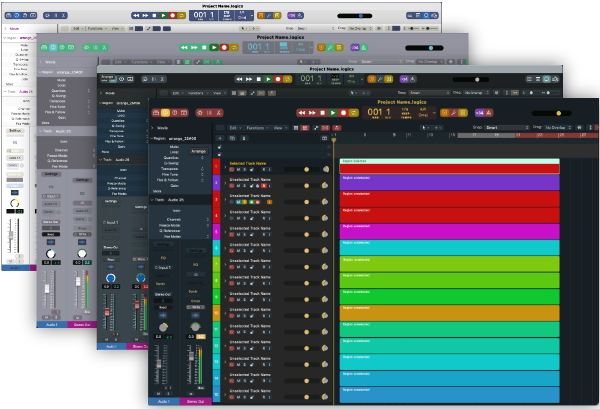Stop playback in the front window
Image resolution: width=600 pixels, height=409 pixels.
pos(323,113)
